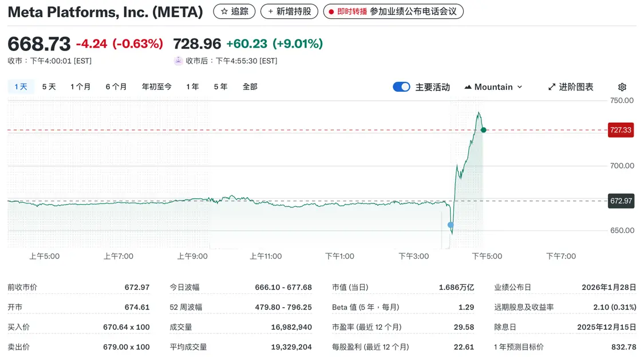Select the 全部 time range tab
Viewport: 644px width, 357px height.
(250, 87)
